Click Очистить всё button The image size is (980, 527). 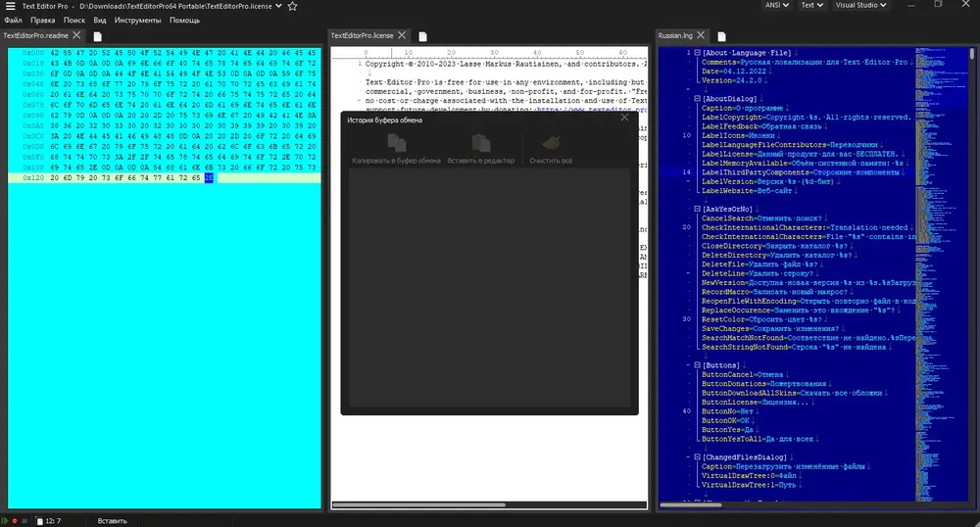[551, 149]
